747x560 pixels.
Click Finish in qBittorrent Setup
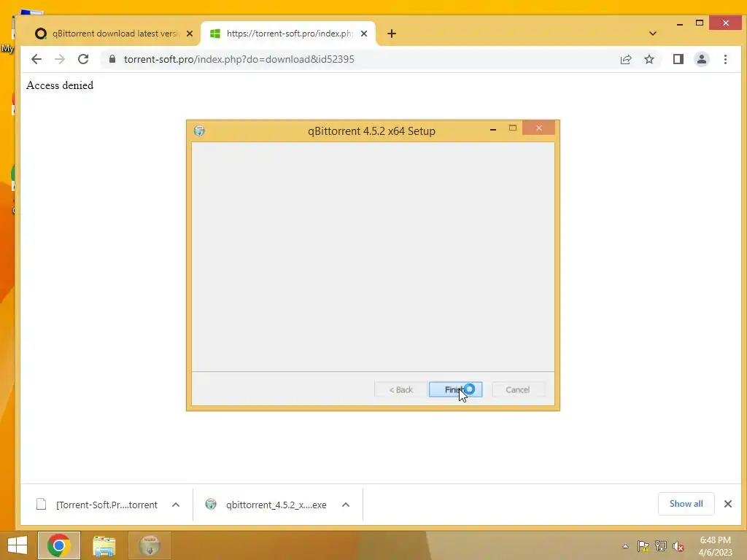455,389
